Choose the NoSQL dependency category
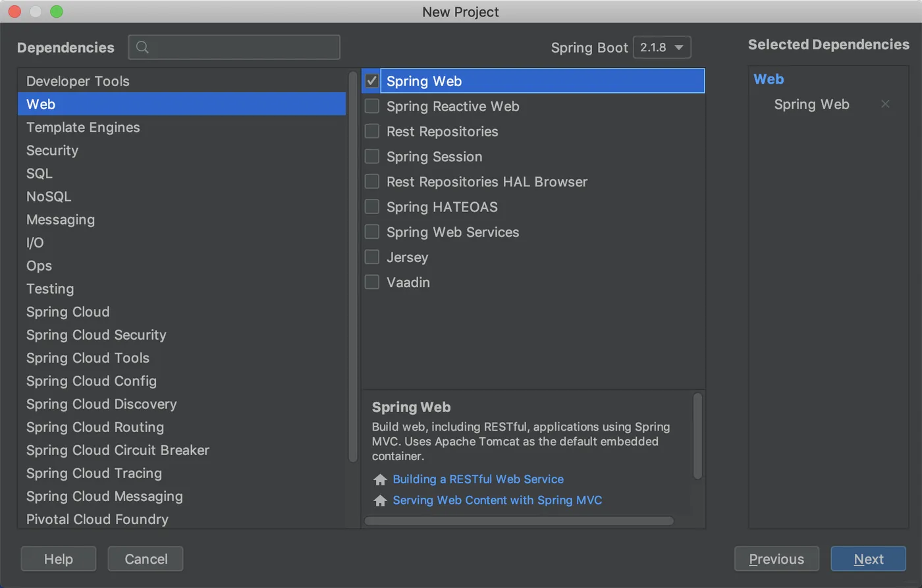 (49, 196)
